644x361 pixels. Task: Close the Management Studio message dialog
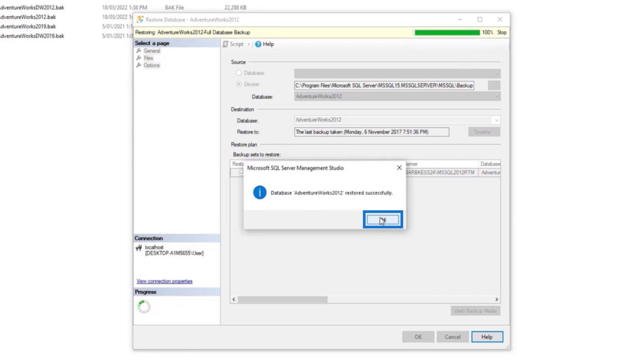pyautogui.click(x=399, y=168)
